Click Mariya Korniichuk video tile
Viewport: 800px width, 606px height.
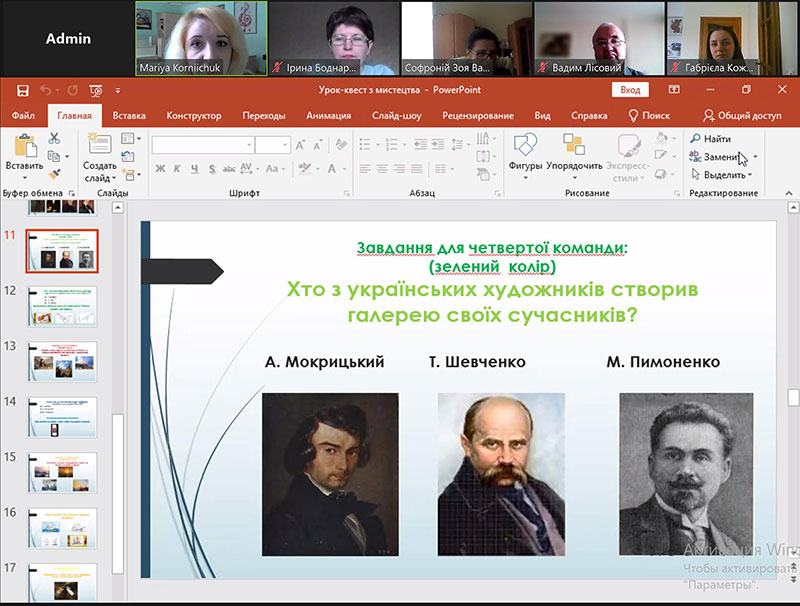coord(202,38)
